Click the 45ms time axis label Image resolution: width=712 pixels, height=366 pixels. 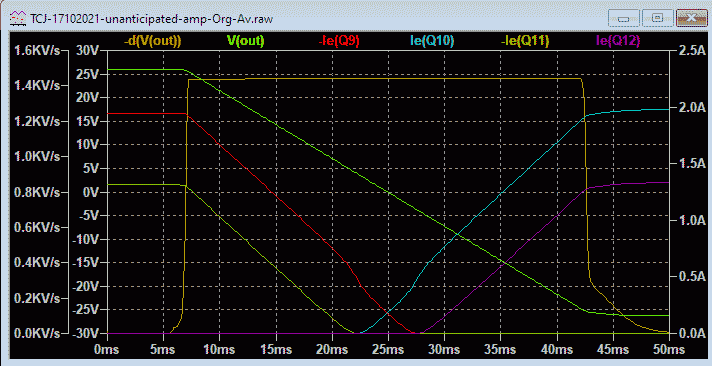click(613, 350)
